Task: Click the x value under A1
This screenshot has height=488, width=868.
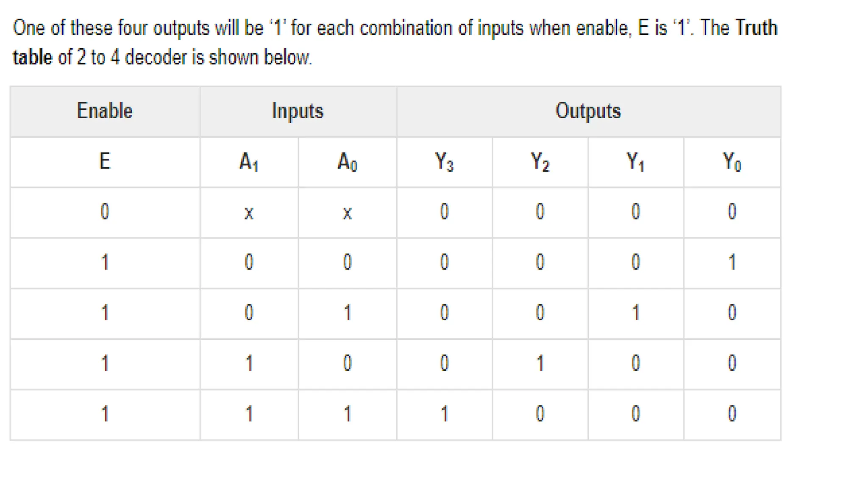Action: tap(249, 212)
